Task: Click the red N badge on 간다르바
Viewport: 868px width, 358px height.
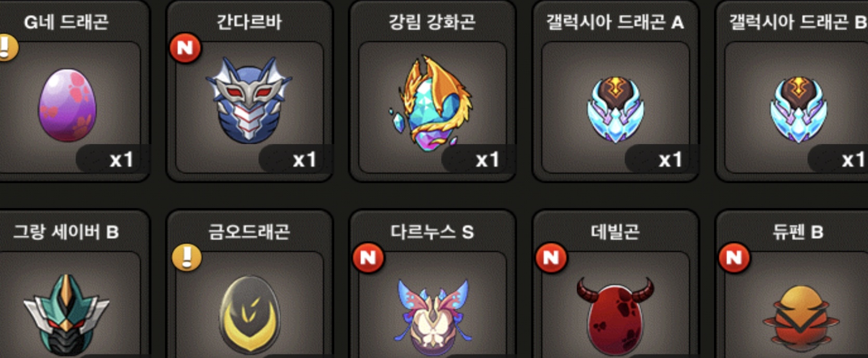Action: point(185,48)
